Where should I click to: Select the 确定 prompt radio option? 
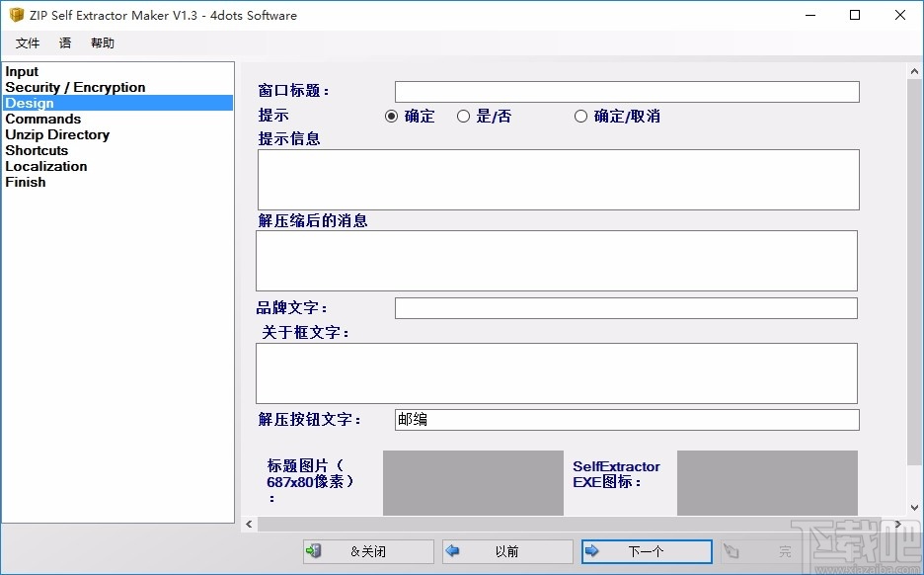[392, 116]
